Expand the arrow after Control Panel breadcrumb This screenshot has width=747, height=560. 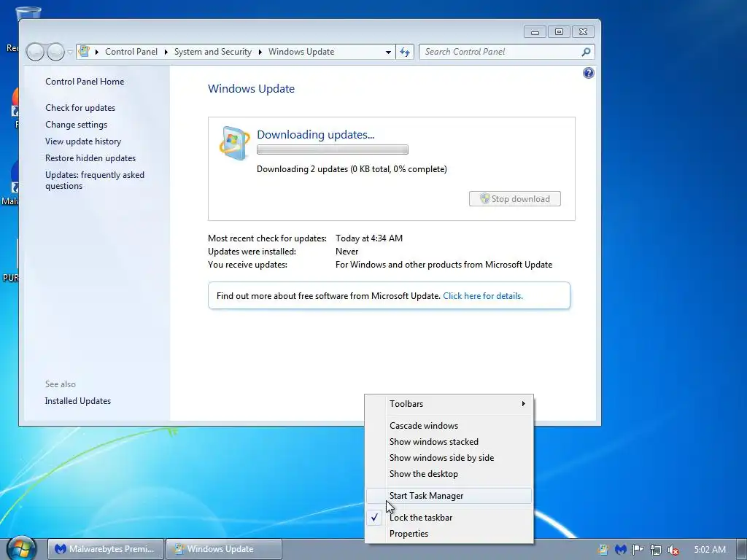166,52
